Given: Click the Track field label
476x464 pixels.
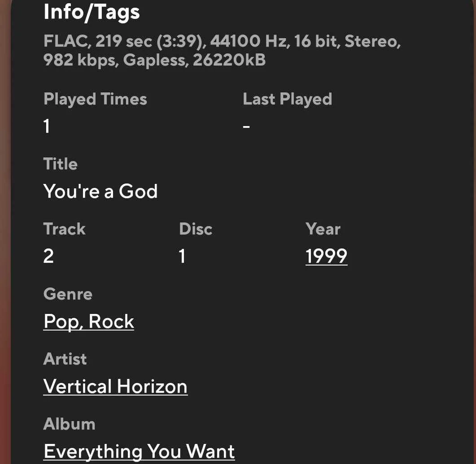Looking at the screenshot, I should pos(64,229).
